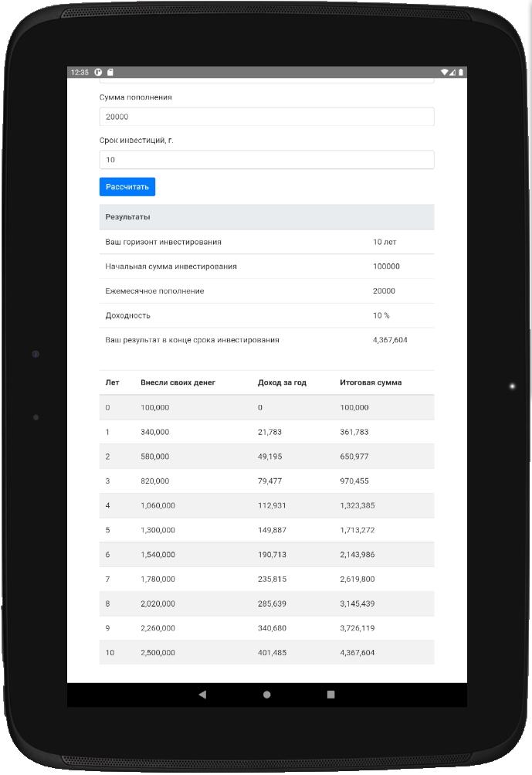Viewport: 532px width, 775px height.
Task: Focus the Срок инвестиций input field
Action: (266, 160)
